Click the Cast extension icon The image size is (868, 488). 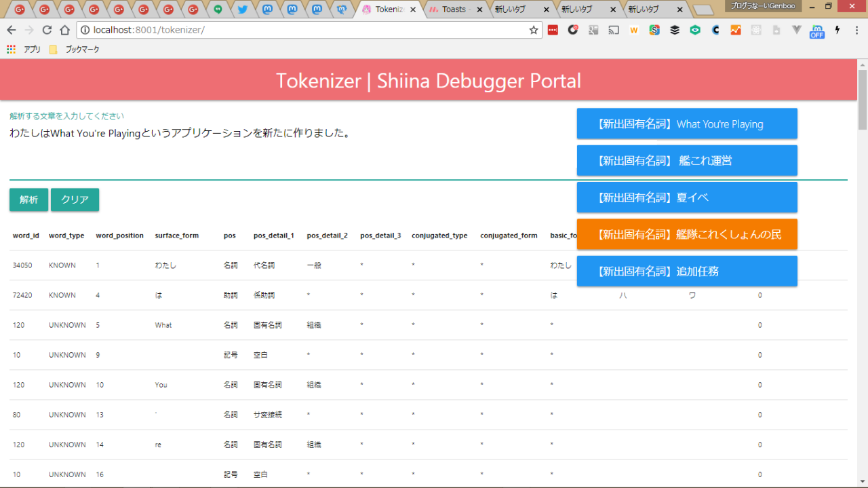point(614,30)
